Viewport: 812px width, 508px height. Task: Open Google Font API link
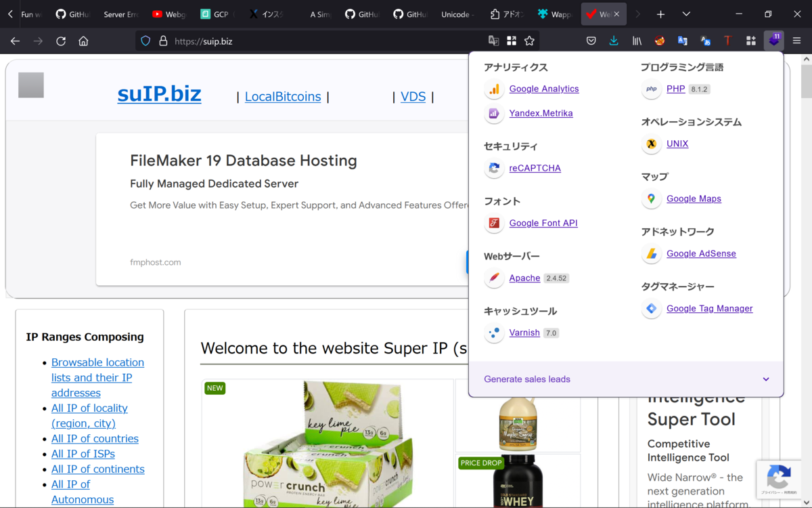[x=543, y=223]
